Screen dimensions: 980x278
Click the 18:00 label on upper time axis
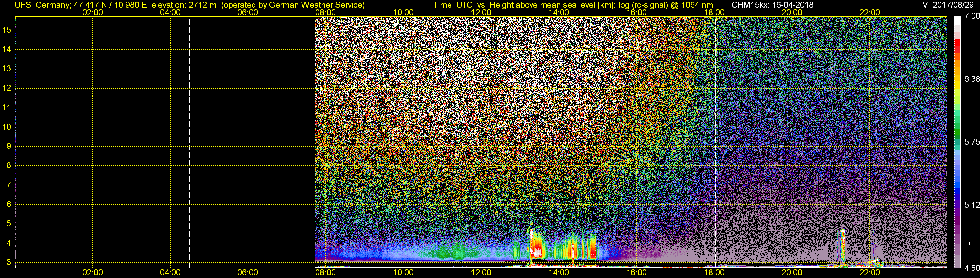pyautogui.click(x=714, y=12)
